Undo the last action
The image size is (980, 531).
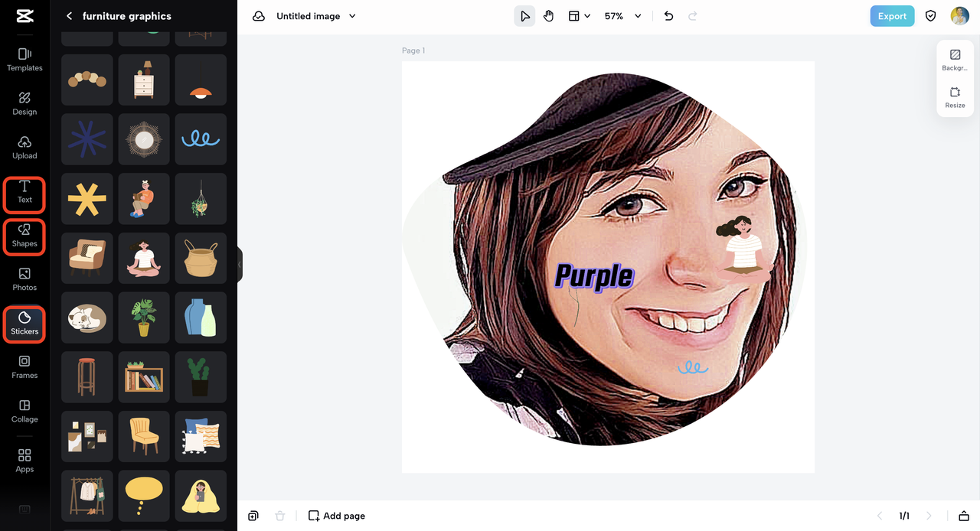click(x=668, y=16)
